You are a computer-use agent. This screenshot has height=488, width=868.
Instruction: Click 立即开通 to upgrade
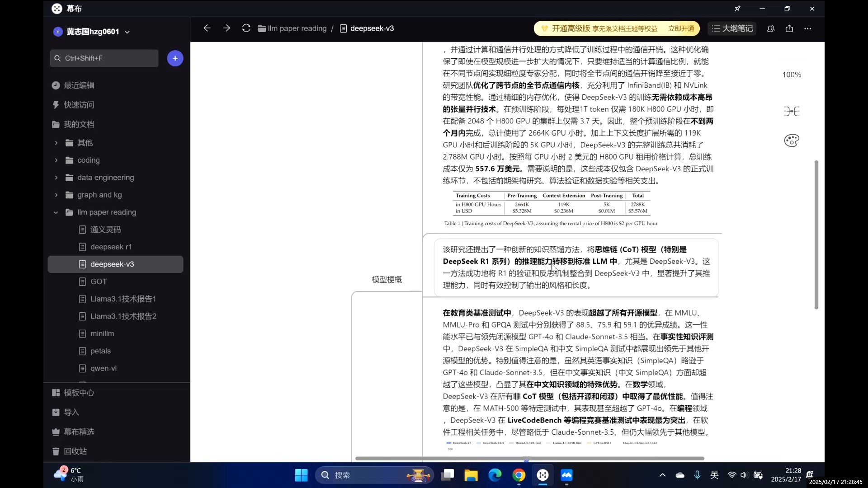(x=681, y=28)
